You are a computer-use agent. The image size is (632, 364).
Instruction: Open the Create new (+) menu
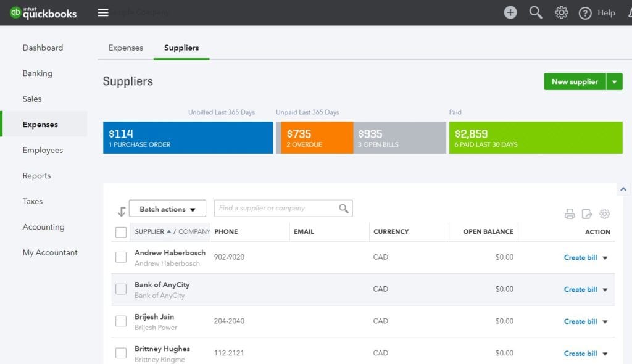click(x=510, y=12)
